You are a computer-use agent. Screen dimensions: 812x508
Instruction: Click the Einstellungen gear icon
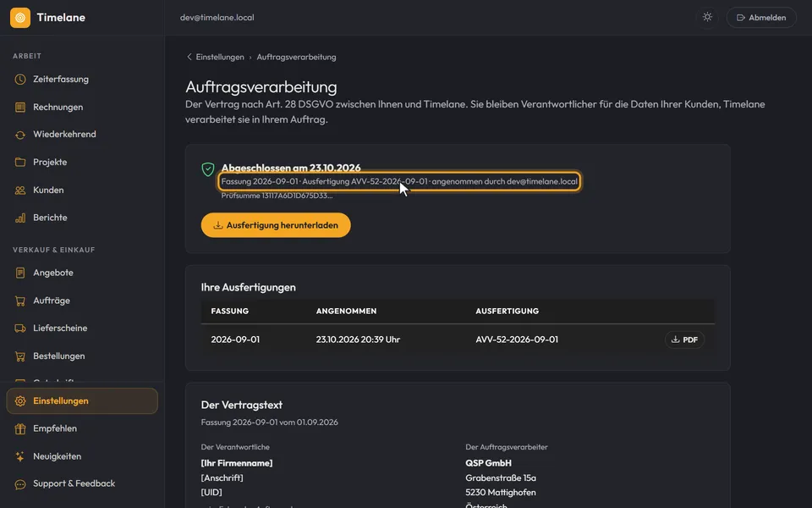tap(20, 401)
